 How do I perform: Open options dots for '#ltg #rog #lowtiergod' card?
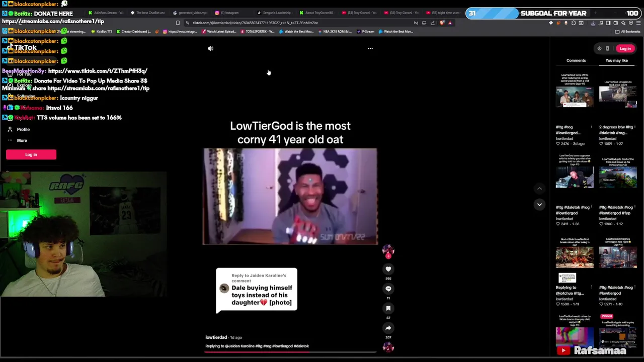click(591, 127)
